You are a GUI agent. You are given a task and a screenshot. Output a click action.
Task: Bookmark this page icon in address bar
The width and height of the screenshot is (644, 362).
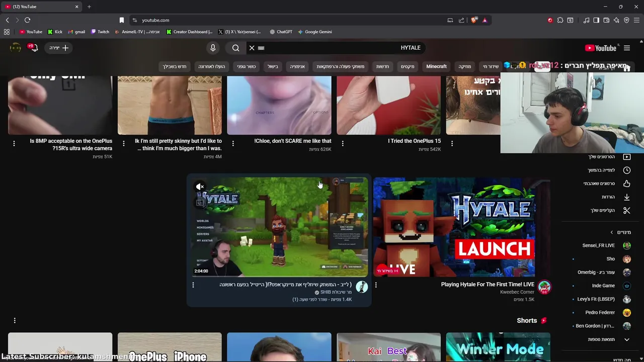121,20
